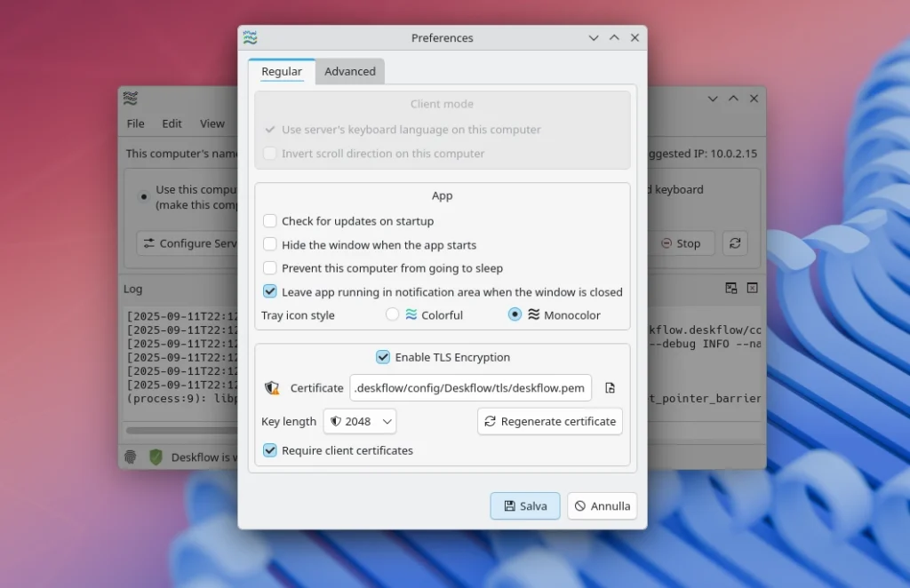
Task: Click the fingerprint icon in status bar
Action: click(x=131, y=457)
